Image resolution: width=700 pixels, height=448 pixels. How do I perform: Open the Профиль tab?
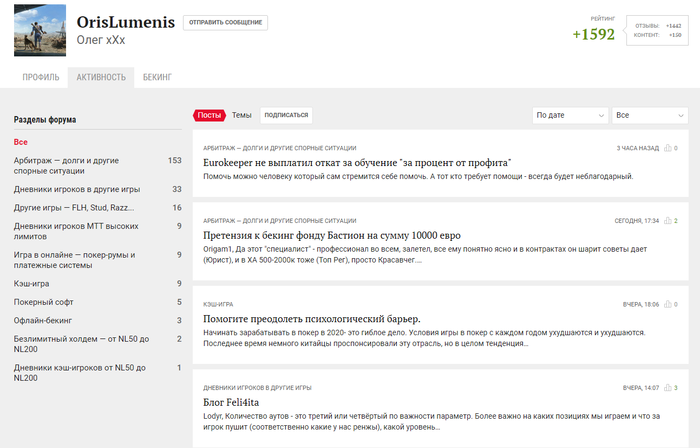41,77
